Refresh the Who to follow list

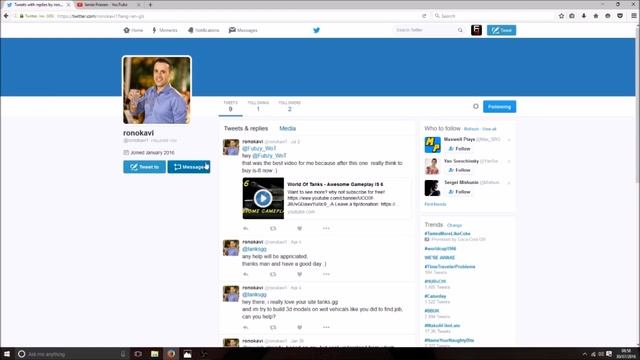click(471, 129)
